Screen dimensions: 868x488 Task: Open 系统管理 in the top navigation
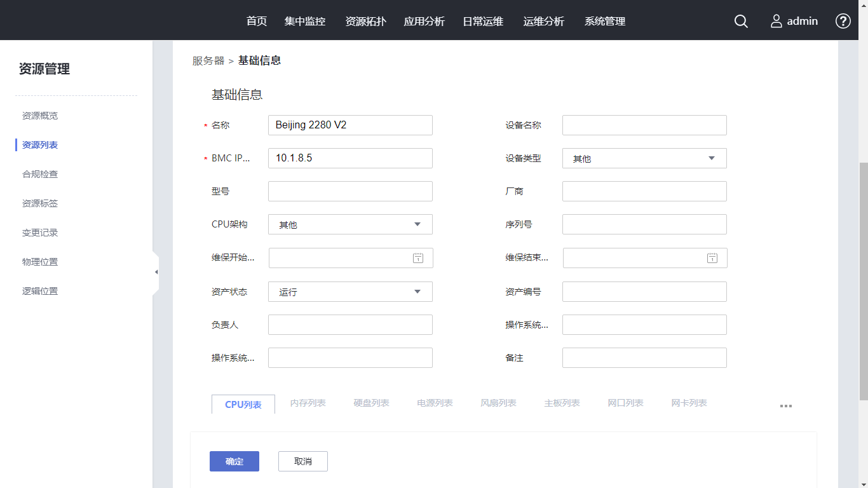pyautogui.click(x=605, y=21)
